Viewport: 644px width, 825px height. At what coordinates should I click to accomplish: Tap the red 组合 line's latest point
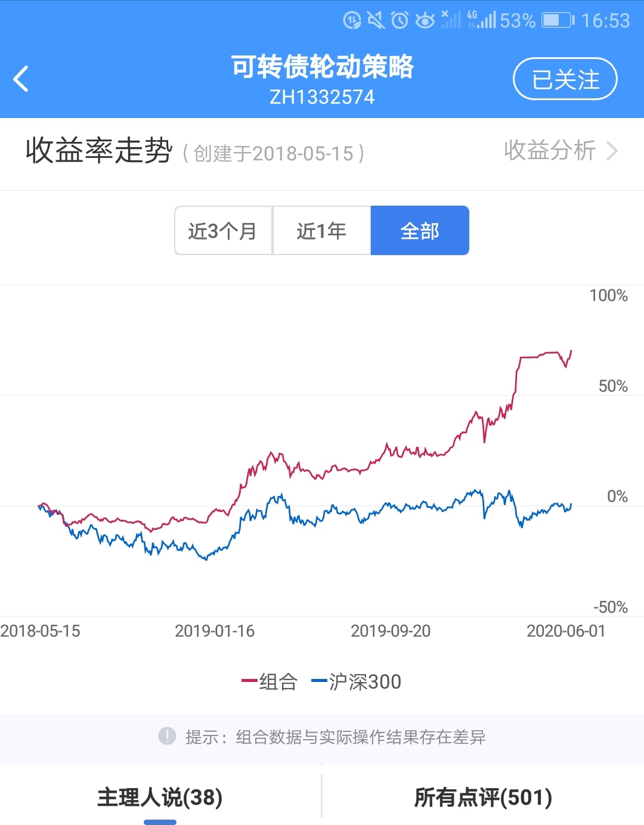[571, 351]
